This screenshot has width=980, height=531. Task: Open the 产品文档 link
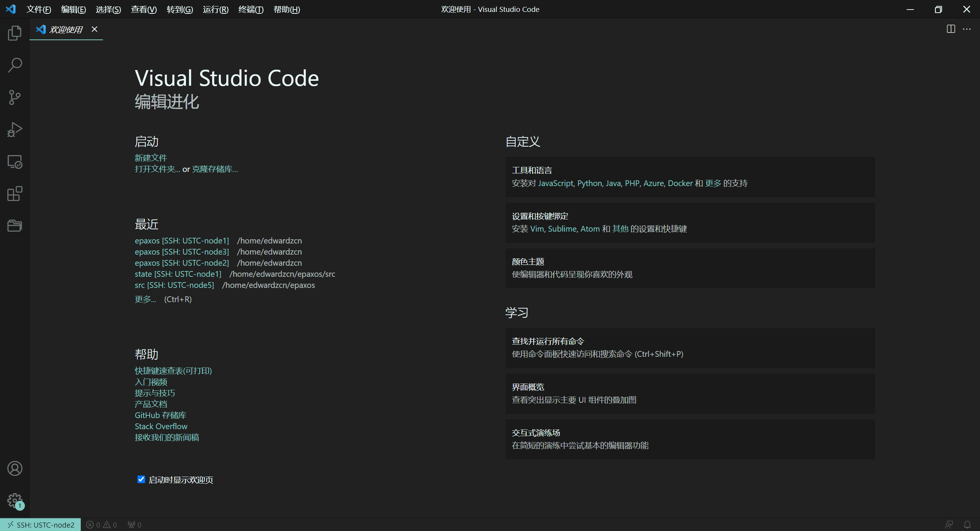point(151,404)
